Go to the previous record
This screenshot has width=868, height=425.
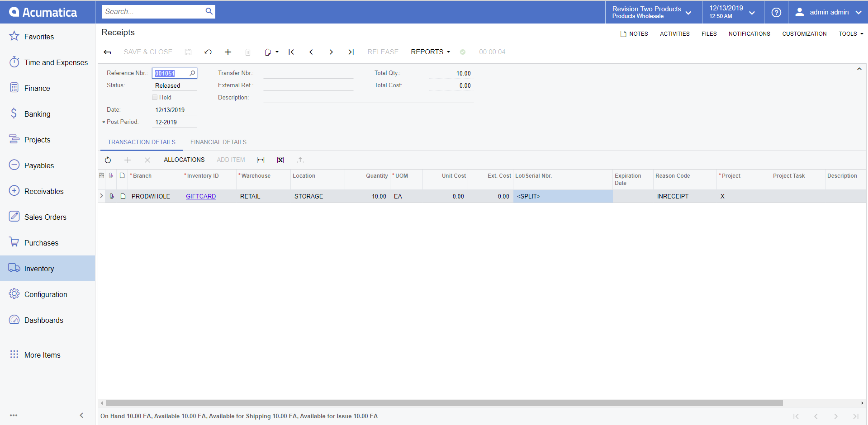click(x=311, y=52)
